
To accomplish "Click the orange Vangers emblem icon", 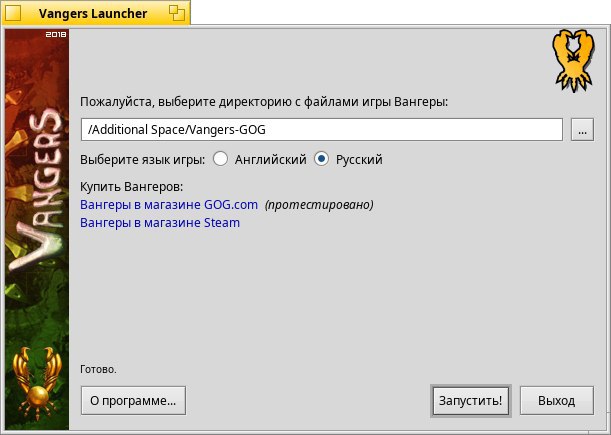I will [574, 60].
